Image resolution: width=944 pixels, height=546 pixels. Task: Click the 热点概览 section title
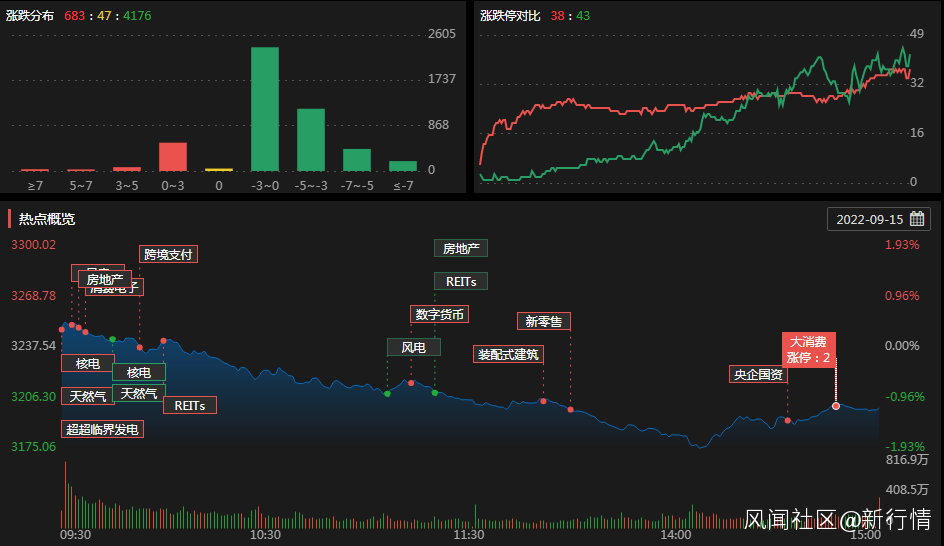[46, 219]
